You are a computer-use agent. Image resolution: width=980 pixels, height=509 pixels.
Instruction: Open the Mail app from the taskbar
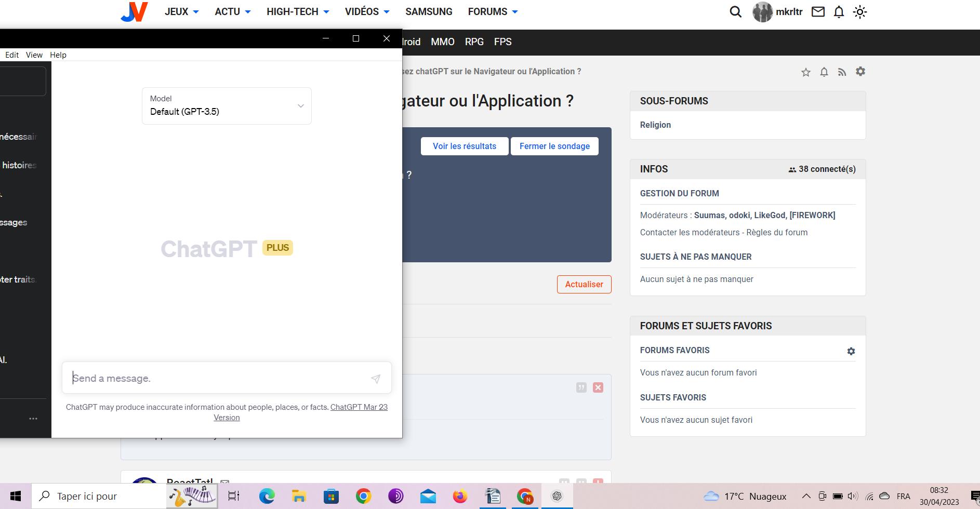(x=428, y=496)
